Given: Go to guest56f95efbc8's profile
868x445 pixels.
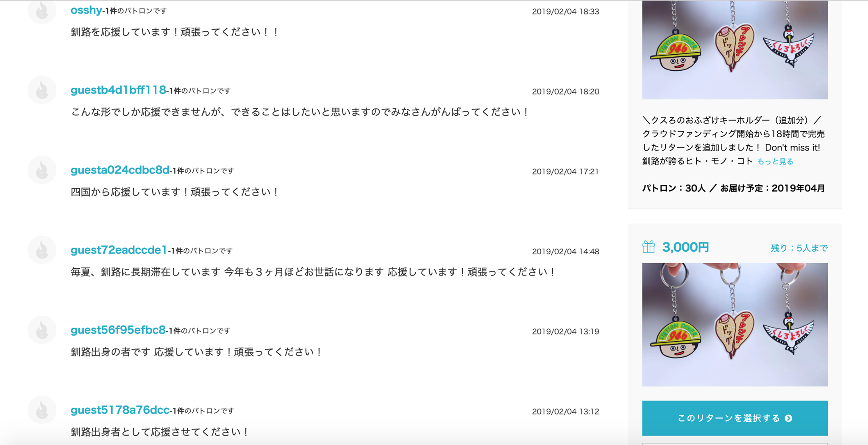Looking at the screenshot, I should [118, 330].
